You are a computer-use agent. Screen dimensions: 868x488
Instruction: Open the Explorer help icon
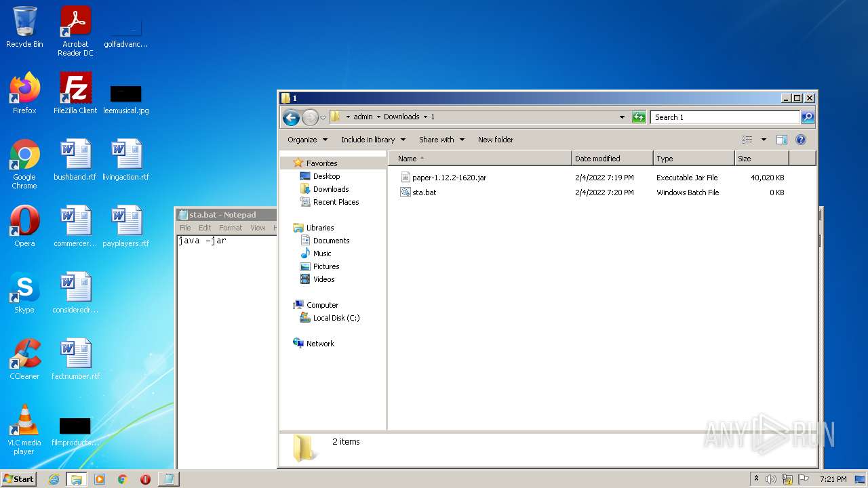pos(801,140)
